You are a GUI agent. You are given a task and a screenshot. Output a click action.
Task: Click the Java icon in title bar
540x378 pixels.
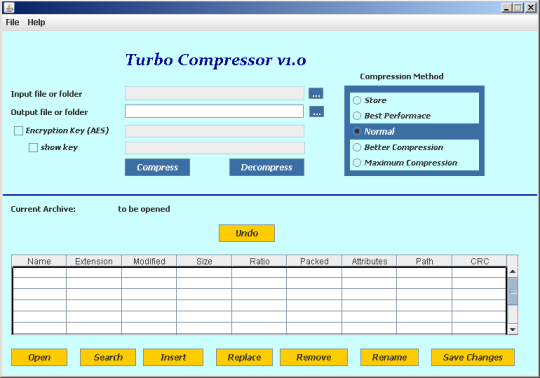(9, 7)
